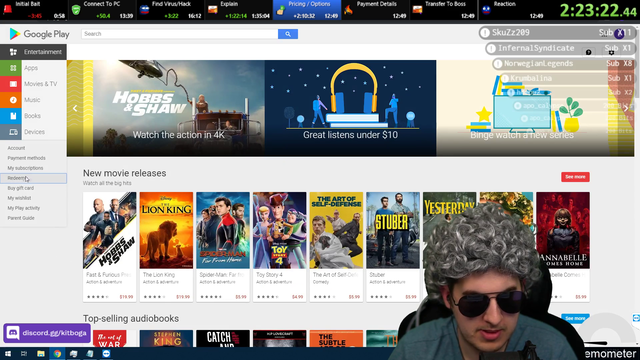Go to previous carousel banner arrow
Image resolution: width=640 pixels, height=360 pixels.
click(75, 108)
